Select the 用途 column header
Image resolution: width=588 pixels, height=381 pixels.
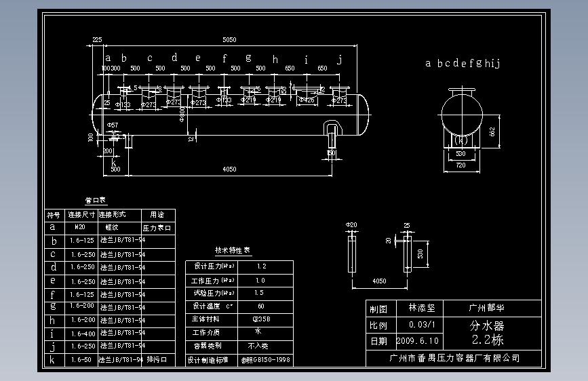click(x=157, y=214)
